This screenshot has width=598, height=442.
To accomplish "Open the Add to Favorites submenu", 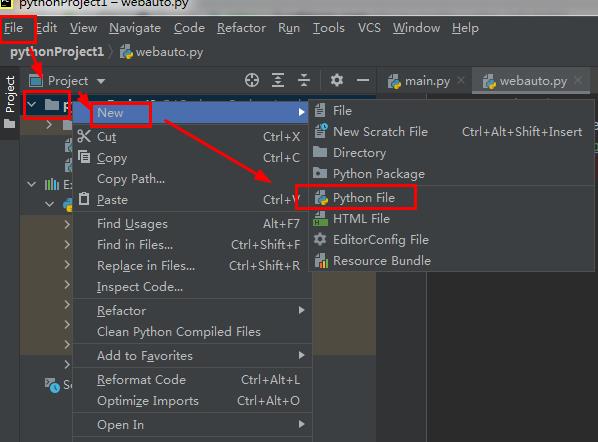I will pyautogui.click(x=191, y=356).
